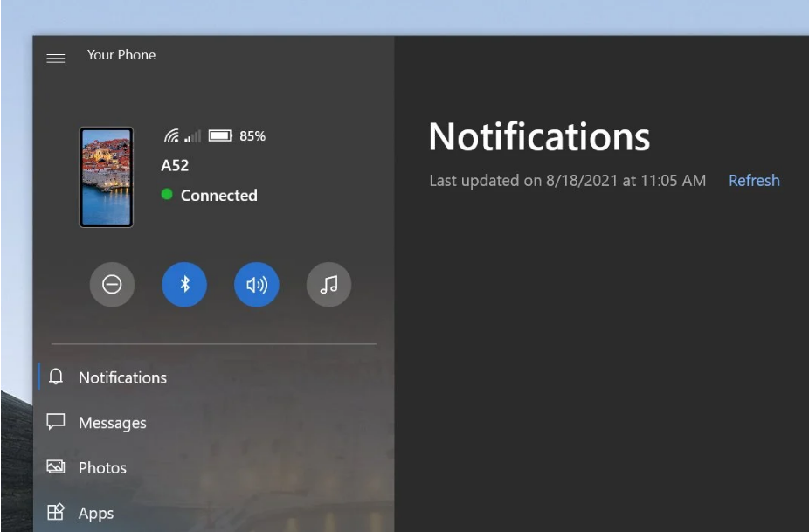
Task: Click the Connected status text
Action: [218, 196]
